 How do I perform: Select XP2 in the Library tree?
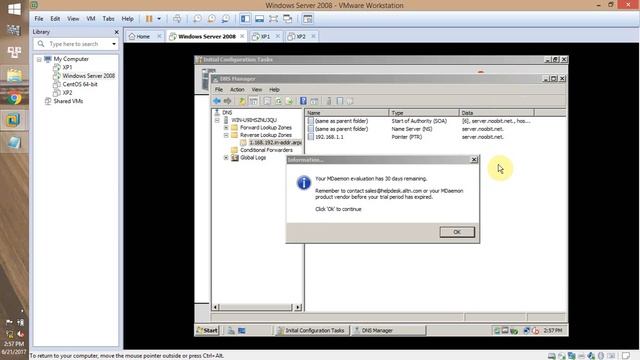point(67,93)
